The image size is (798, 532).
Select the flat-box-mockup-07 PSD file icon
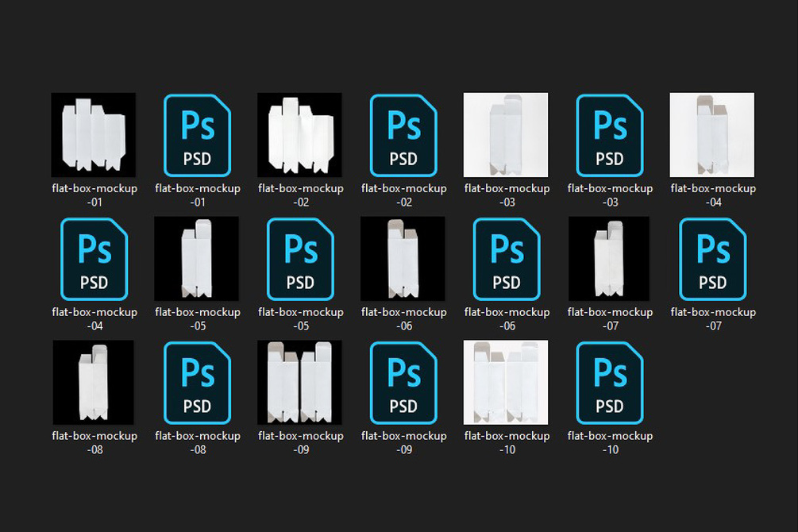712,259
